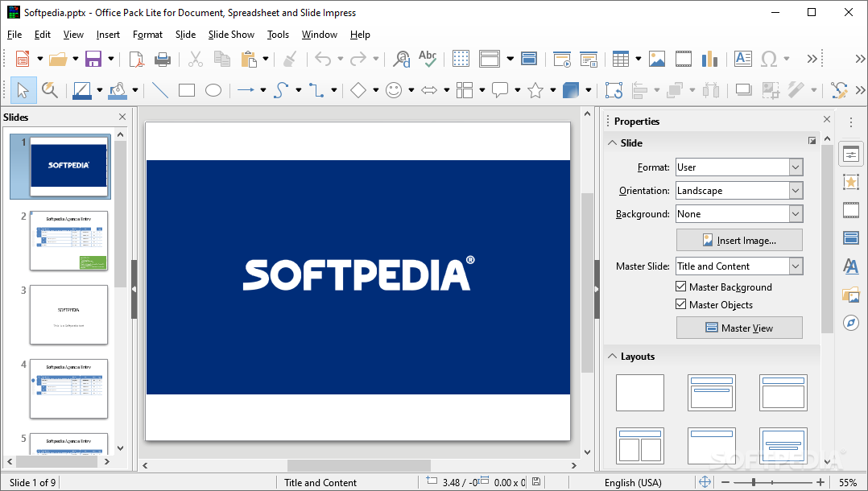Click the fill color bucket swatch

[x=118, y=90]
